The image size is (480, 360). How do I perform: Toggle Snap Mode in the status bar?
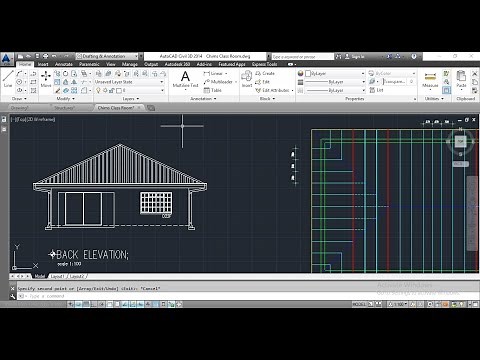coord(79,304)
